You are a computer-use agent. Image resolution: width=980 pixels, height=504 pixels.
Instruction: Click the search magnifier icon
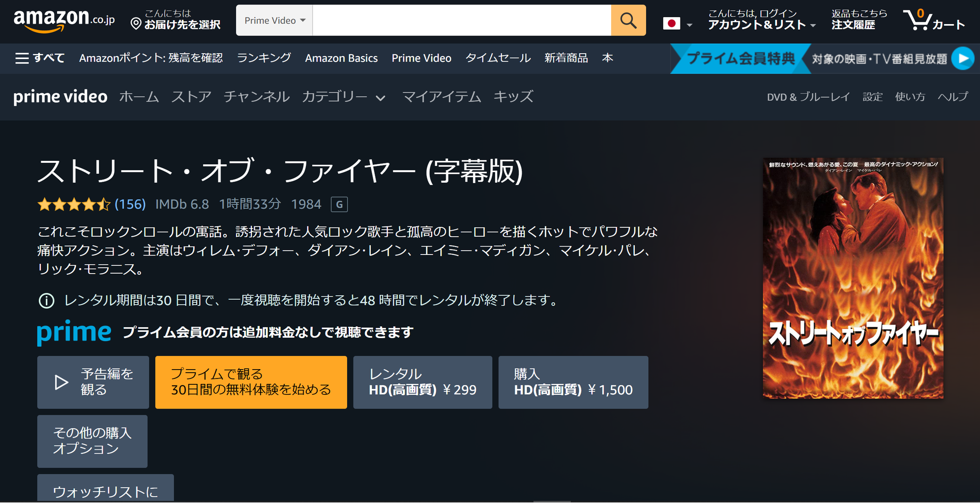coord(628,20)
